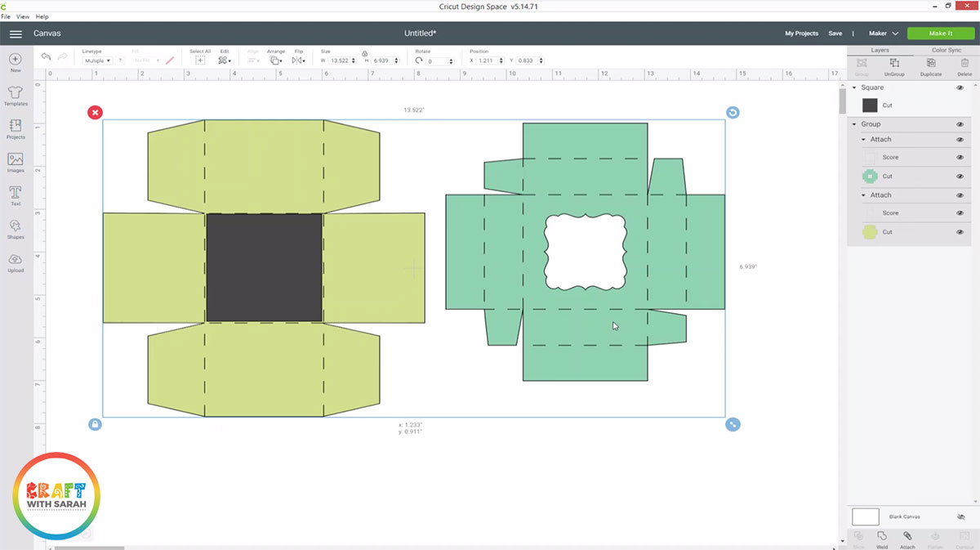Open the View menu

22,16
